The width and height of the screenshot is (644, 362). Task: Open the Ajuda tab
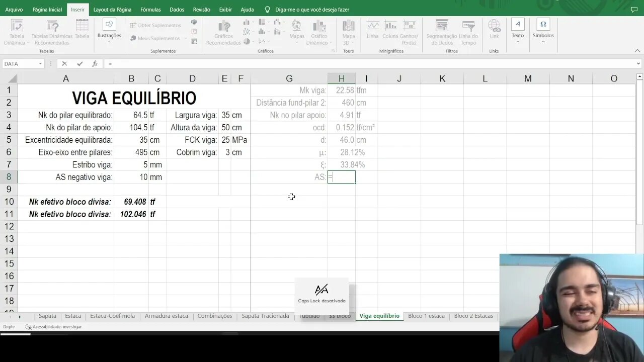[x=247, y=10]
